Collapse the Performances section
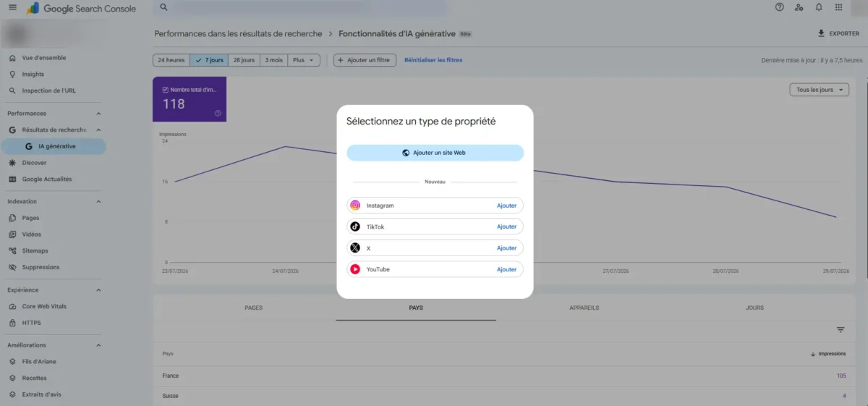 [98, 114]
